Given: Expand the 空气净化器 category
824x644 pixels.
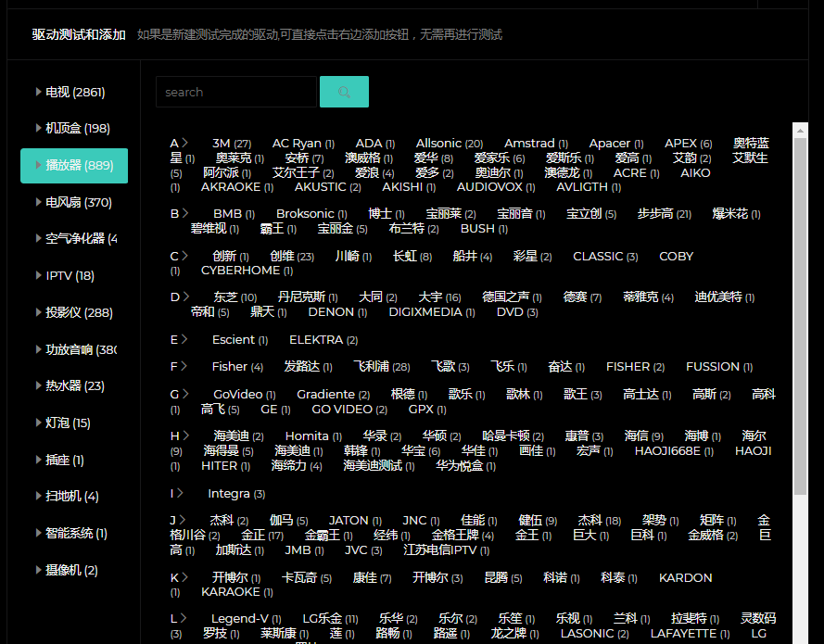Looking at the screenshot, I should [76, 238].
